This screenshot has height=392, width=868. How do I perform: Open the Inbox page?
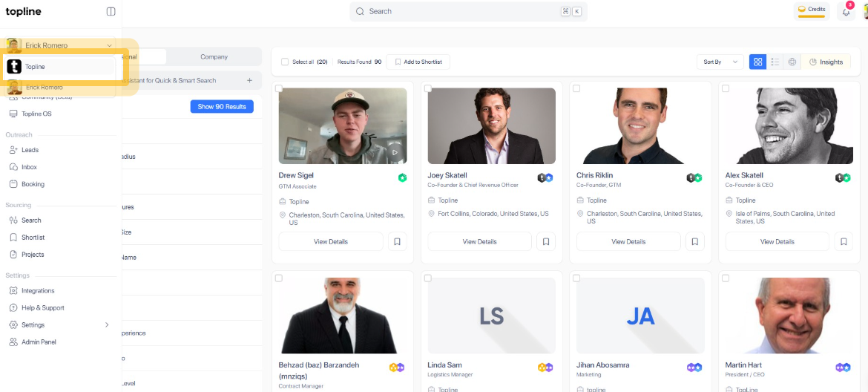tap(30, 167)
